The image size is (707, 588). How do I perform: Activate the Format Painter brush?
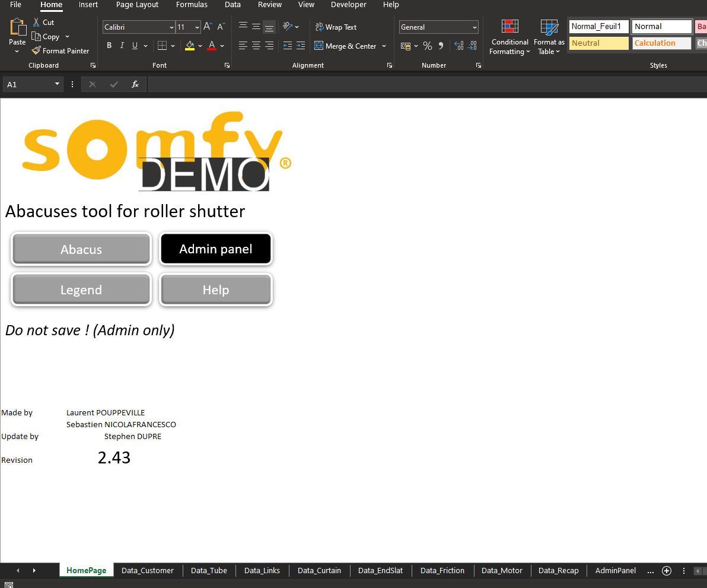(36, 50)
